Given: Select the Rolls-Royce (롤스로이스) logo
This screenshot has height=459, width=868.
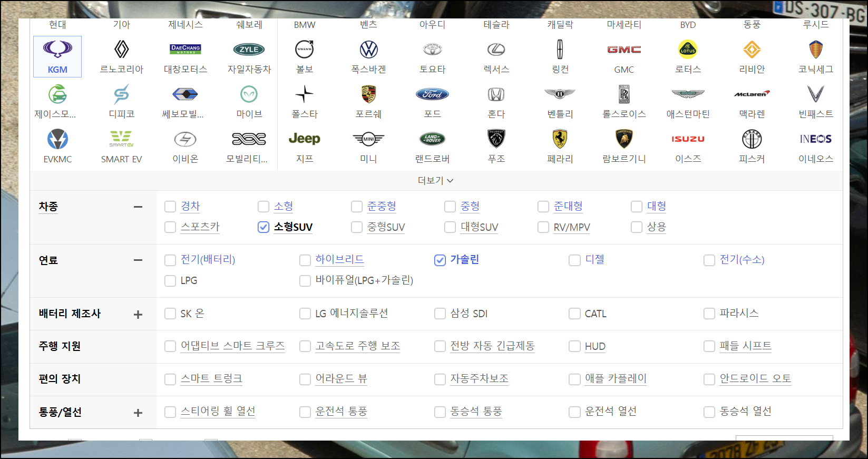Looking at the screenshot, I should (624, 94).
